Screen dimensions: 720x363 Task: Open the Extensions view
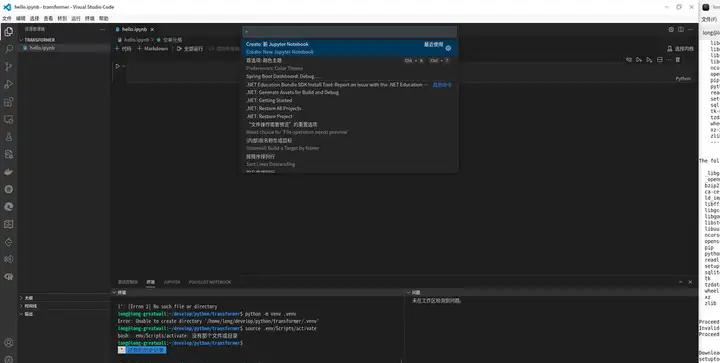point(9,102)
